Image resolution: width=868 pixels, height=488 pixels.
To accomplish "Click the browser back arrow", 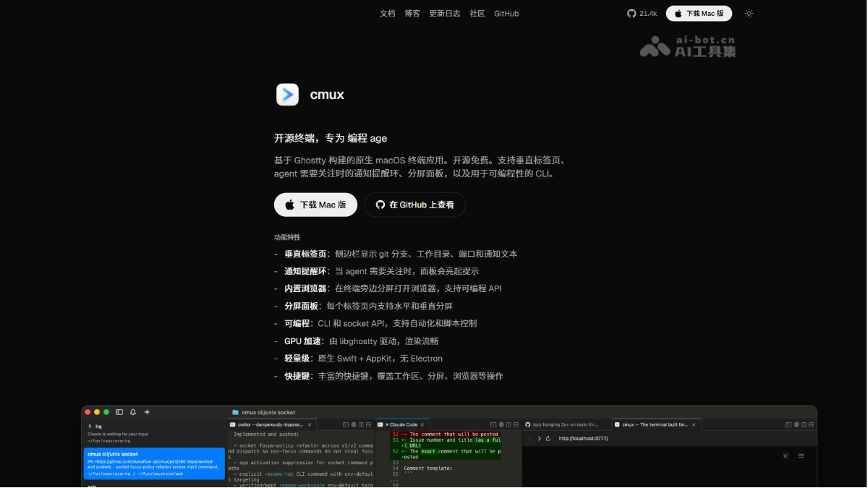I will click(530, 439).
